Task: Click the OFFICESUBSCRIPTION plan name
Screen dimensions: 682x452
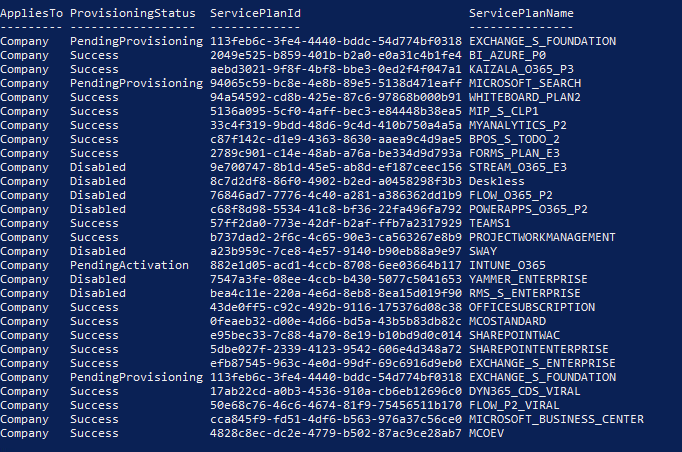Action: pos(532,307)
